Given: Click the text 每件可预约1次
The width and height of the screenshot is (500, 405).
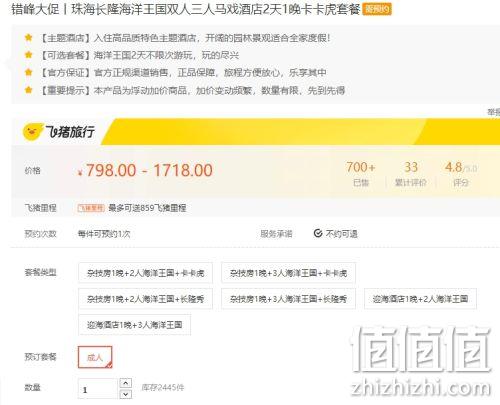Looking at the screenshot, I should [x=104, y=234].
